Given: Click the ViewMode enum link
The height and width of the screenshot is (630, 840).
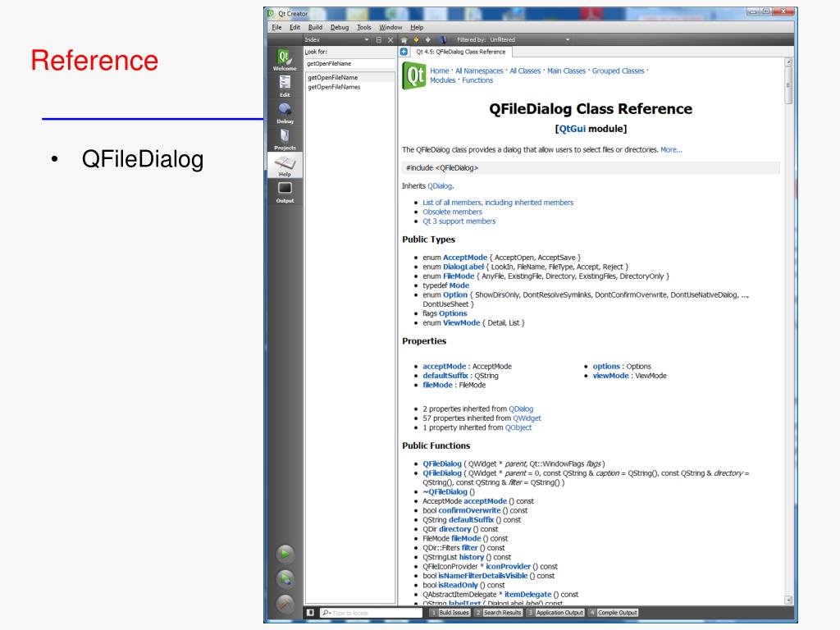Looking at the screenshot, I should [x=461, y=323].
